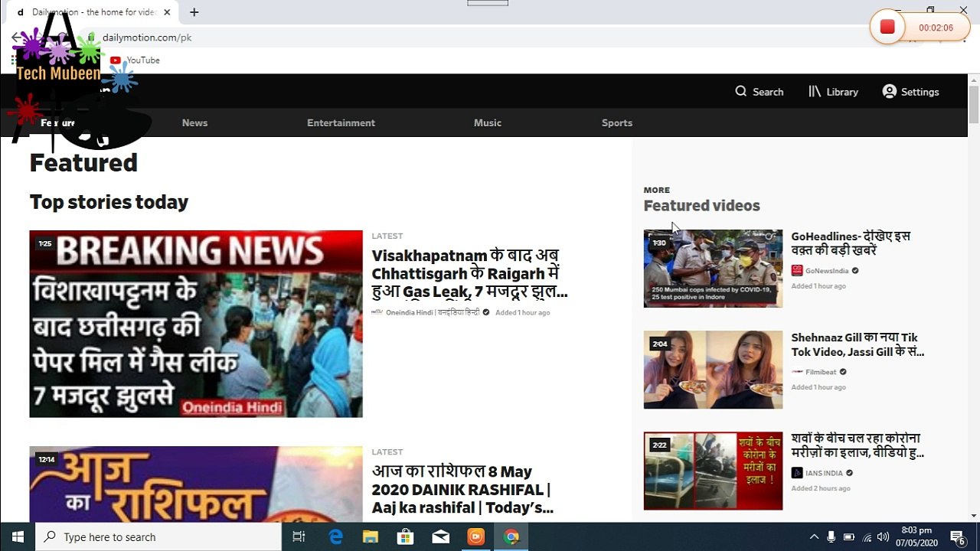Open the volume speaker tray icon
Image resolution: width=980 pixels, height=551 pixels.
[884, 536]
